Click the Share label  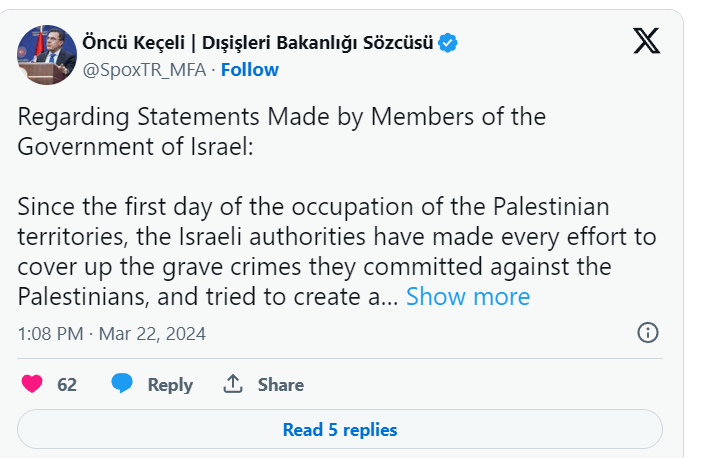(x=281, y=385)
